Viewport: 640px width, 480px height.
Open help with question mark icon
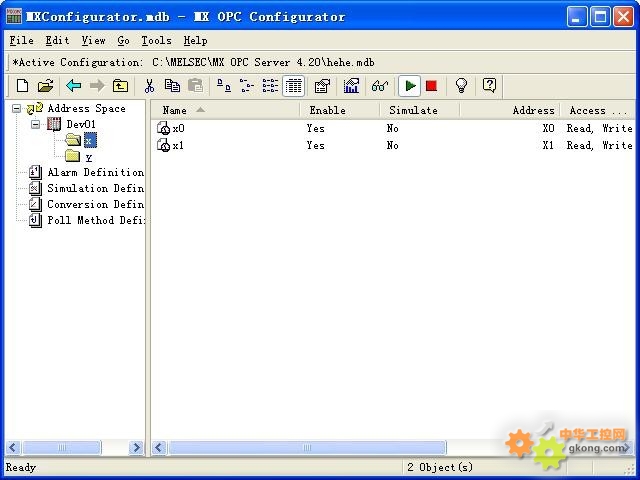click(x=489, y=85)
